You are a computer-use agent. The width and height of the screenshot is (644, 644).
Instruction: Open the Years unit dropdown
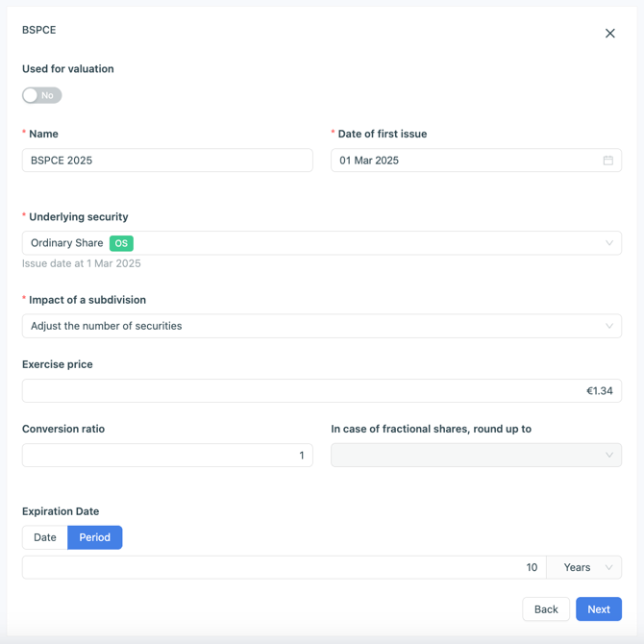pos(583,568)
